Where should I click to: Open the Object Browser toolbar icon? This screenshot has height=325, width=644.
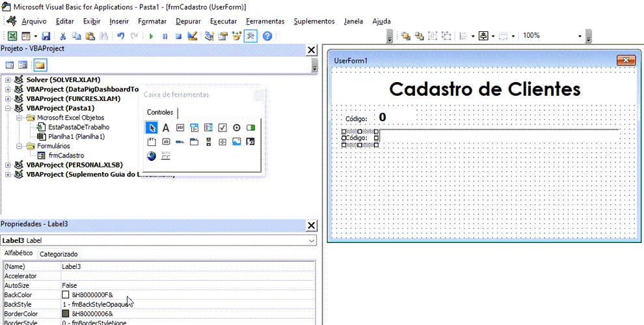pyautogui.click(x=237, y=36)
